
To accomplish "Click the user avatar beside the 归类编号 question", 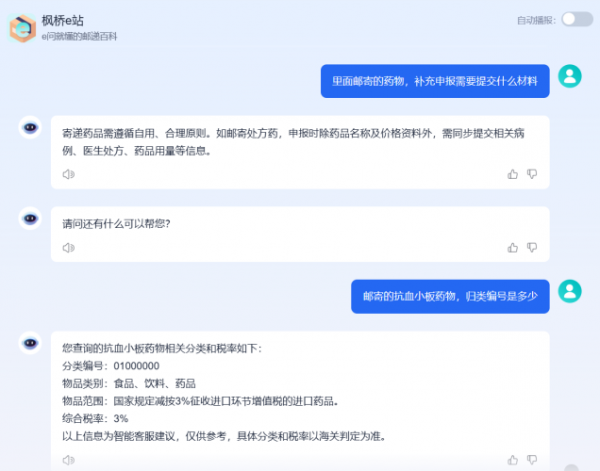I will 569,291.
